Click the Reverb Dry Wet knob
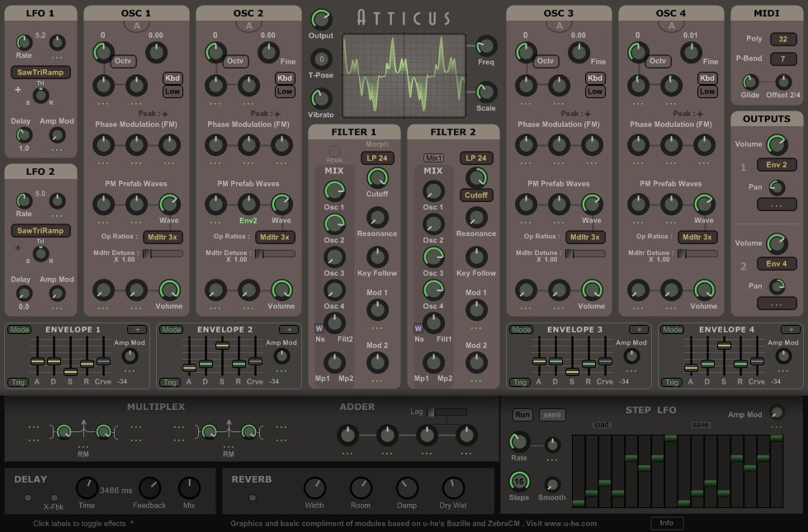The width and height of the screenshot is (808, 532). pyautogui.click(x=453, y=487)
